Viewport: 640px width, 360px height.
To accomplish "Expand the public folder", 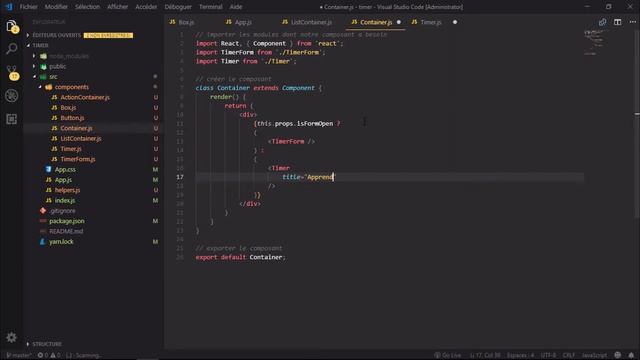I will pyautogui.click(x=57, y=66).
